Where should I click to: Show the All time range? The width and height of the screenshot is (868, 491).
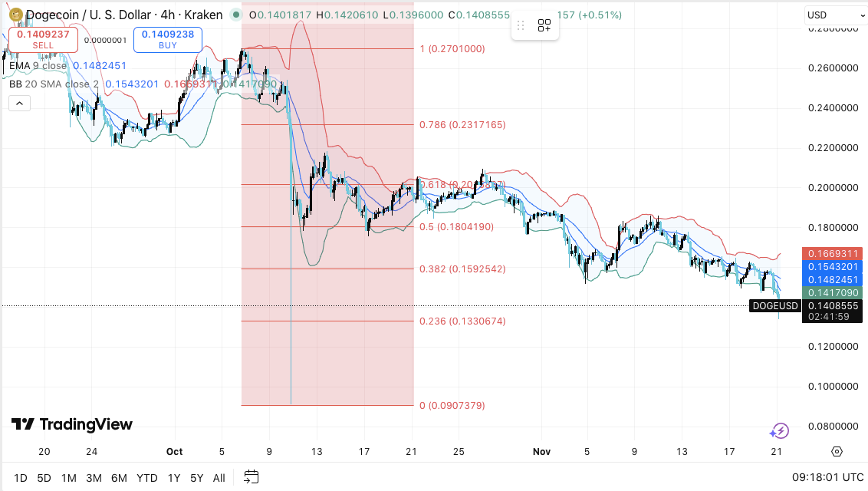pyautogui.click(x=219, y=478)
